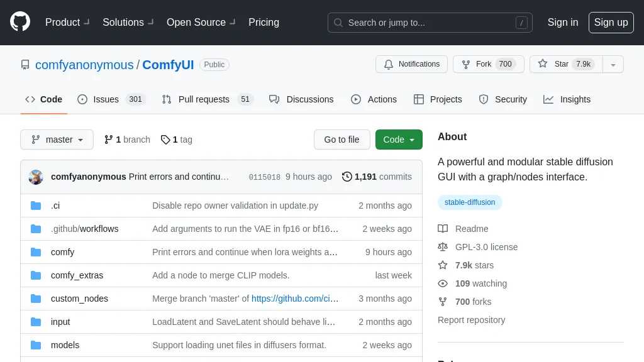Image resolution: width=644 pixels, height=362 pixels.
Task: Open the stable-diffusion topic link
Action: (469, 202)
